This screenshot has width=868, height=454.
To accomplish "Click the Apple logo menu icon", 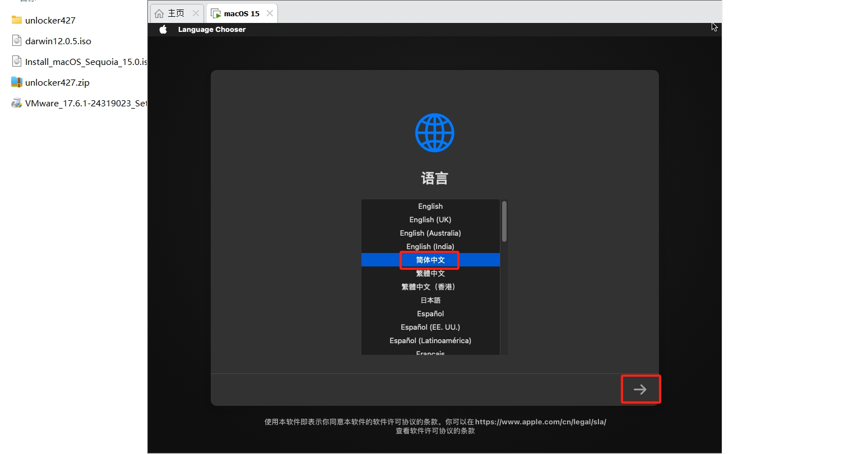I will pos(163,30).
